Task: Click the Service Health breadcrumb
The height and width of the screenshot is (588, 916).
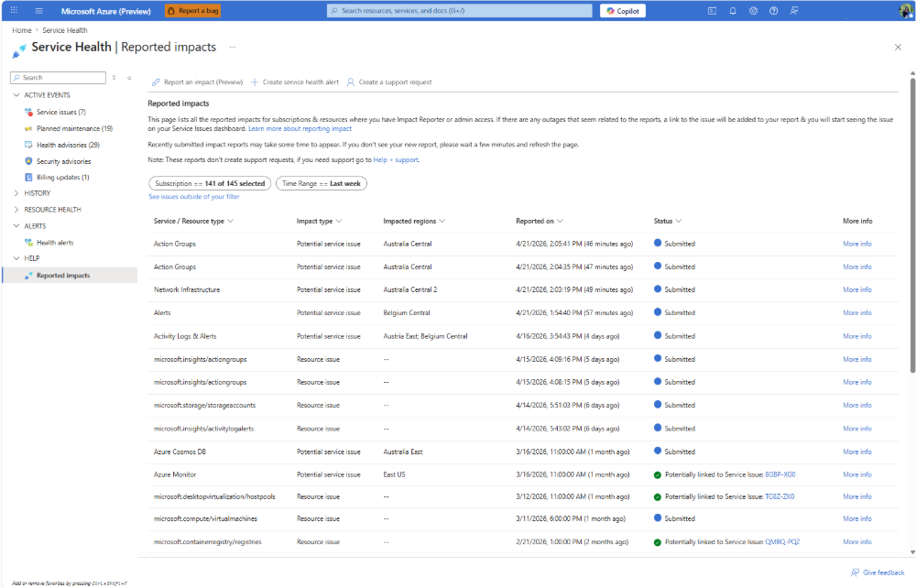Action: pos(65,30)
